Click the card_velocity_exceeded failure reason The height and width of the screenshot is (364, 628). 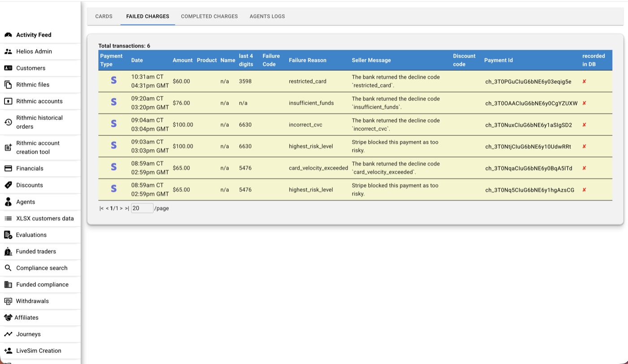pos(318,168)
